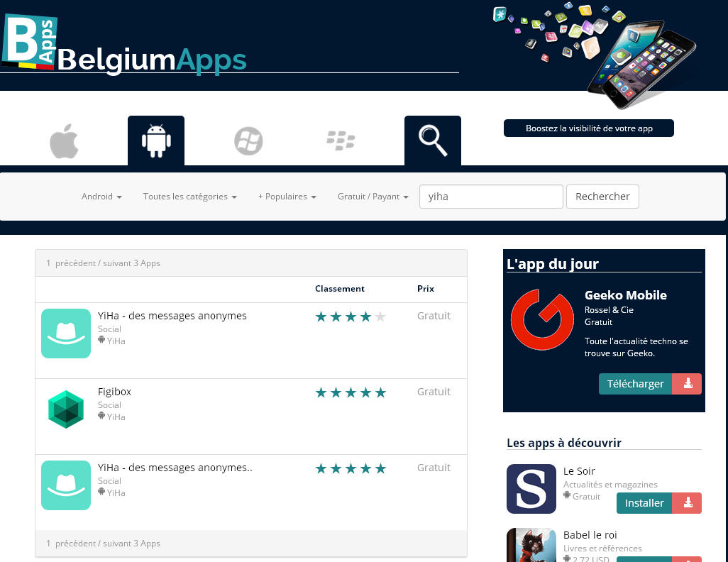728x562 pixels.
Task: Open the Gratuit / Payant filter dropdown
Action: coord(373,197)
